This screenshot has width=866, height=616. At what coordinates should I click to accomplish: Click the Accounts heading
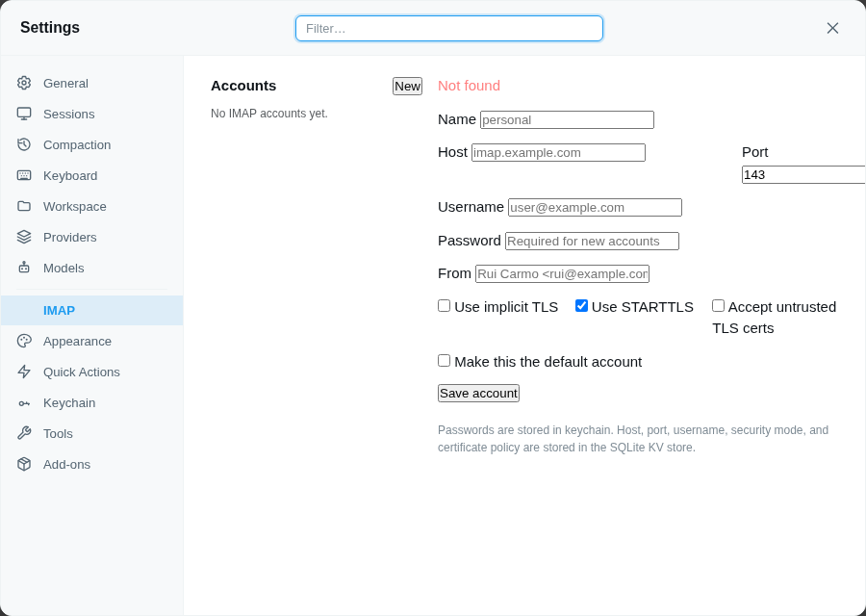pyautogui.click(x=243, y=86)
